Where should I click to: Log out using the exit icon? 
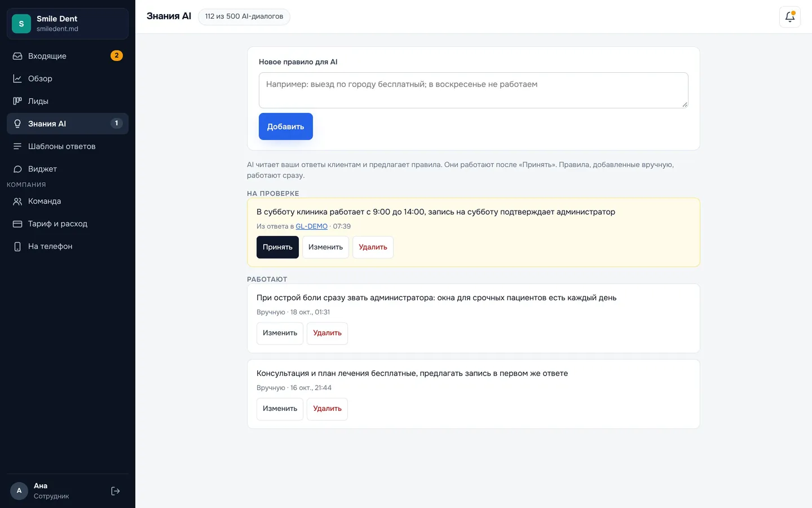pos(116,491)
